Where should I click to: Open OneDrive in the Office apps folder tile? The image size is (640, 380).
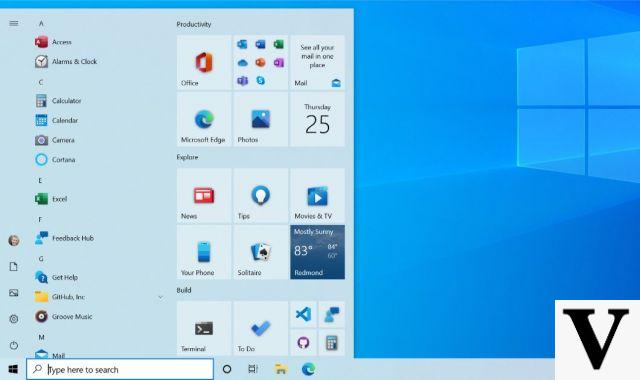(x=242, y=62)
